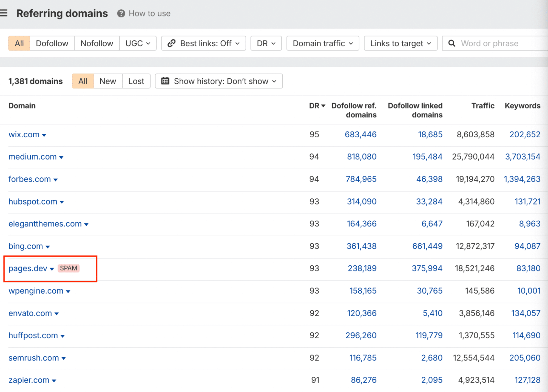Open the semrush.com domain link
548x392 pixels.
click(34, 358)
